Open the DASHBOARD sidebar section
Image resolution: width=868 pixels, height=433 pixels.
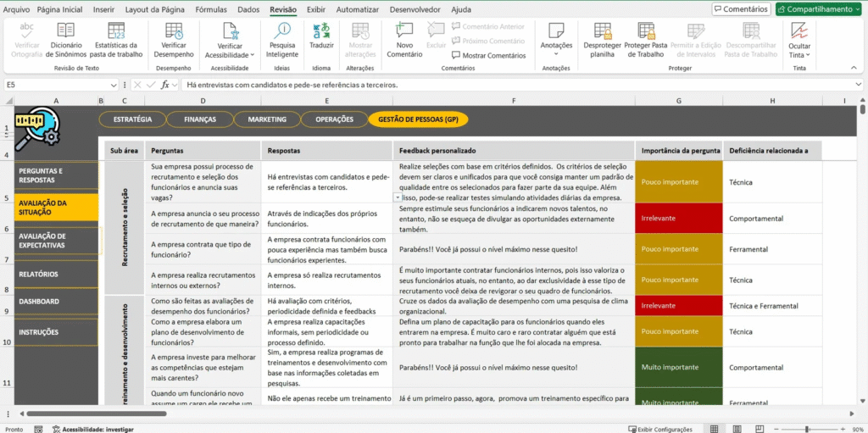point(39,302)
